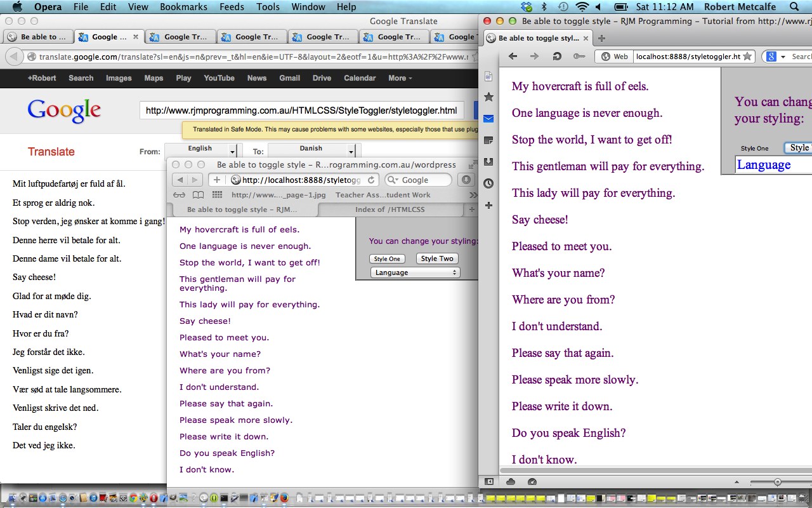Click the plus icon to add sidebar panel

point(488,205)
